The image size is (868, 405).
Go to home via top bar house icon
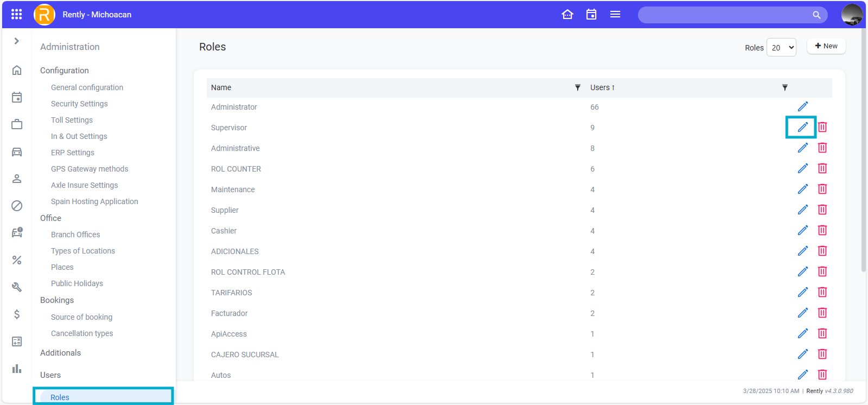pyautogui.click(x=567, y=14)
